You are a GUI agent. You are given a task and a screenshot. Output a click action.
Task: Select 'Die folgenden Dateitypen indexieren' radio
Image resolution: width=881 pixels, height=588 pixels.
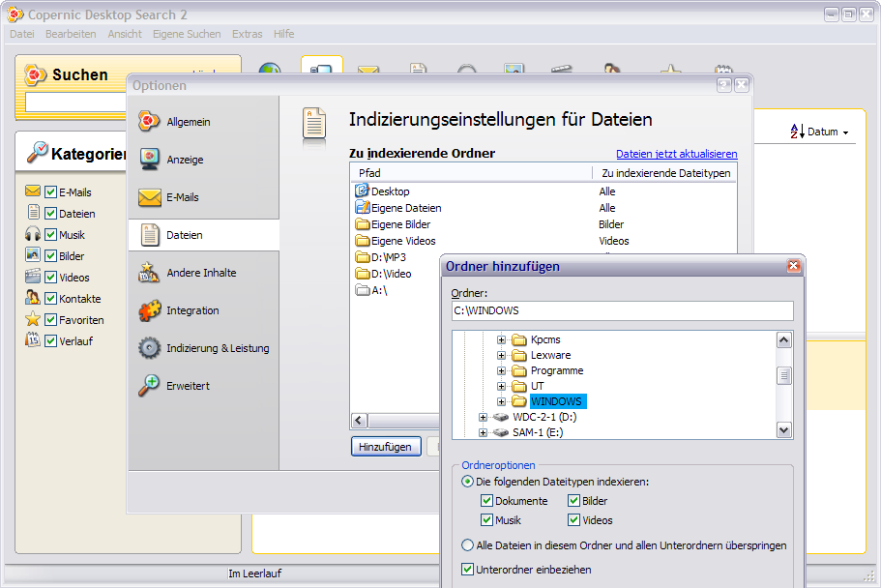point(467,482)
